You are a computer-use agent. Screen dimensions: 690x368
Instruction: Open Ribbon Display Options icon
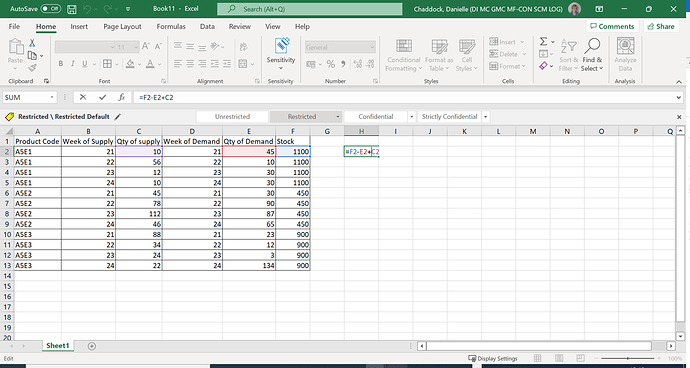coord(599,9)
